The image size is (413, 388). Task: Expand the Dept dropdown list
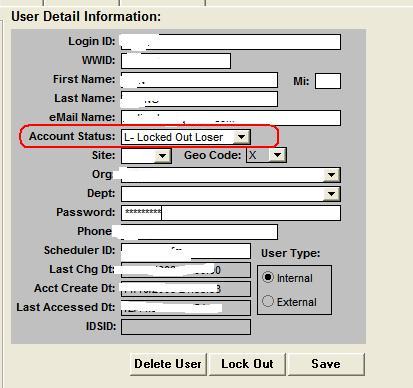pos(331,194)
